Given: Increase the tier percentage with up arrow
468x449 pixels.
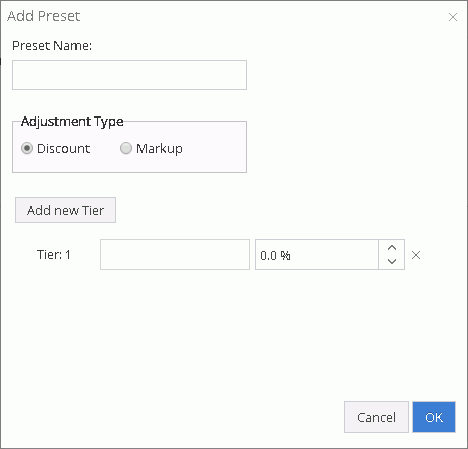Looking at the screenshot, I should [x=392, y=248].
